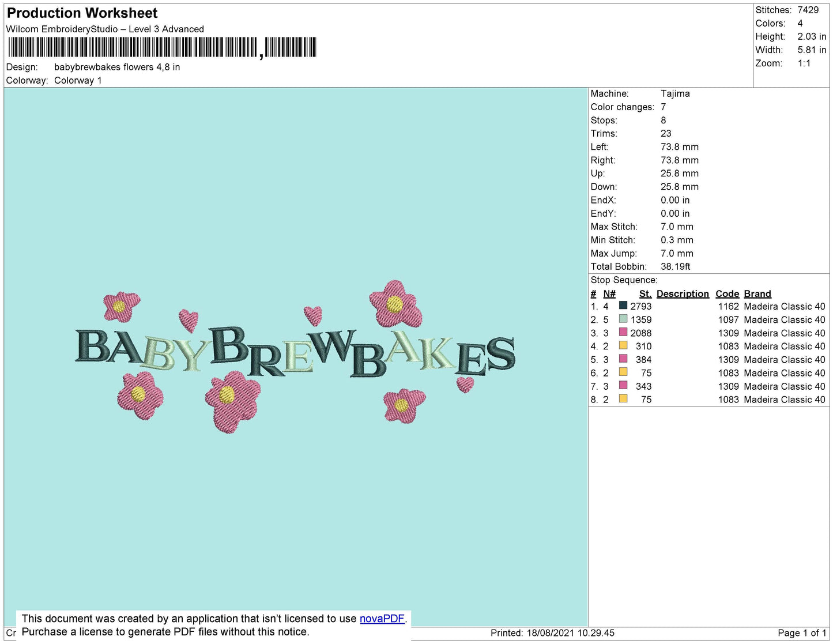The width and height of the screenshot is (833, 644).
Task: Select dark teal swatch in stop 1
Action: point(623,306)
